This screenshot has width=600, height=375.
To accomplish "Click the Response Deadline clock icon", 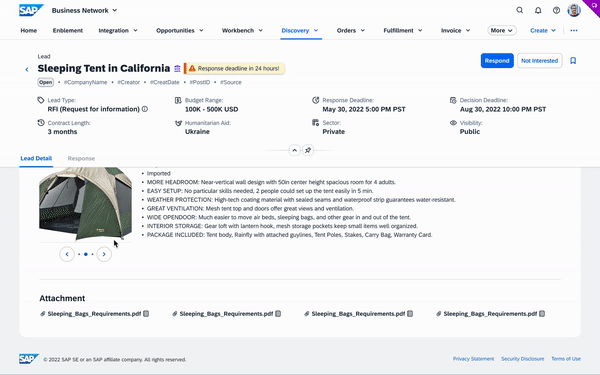I will point(316,100).
